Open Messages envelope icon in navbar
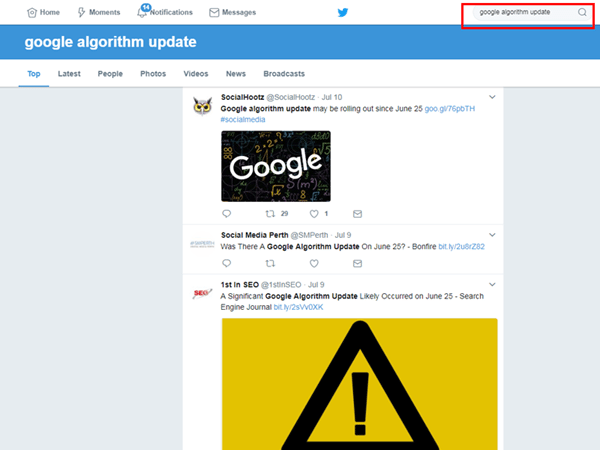The height and width of the screenshot is (450, 600). click(x=214, y=13)
